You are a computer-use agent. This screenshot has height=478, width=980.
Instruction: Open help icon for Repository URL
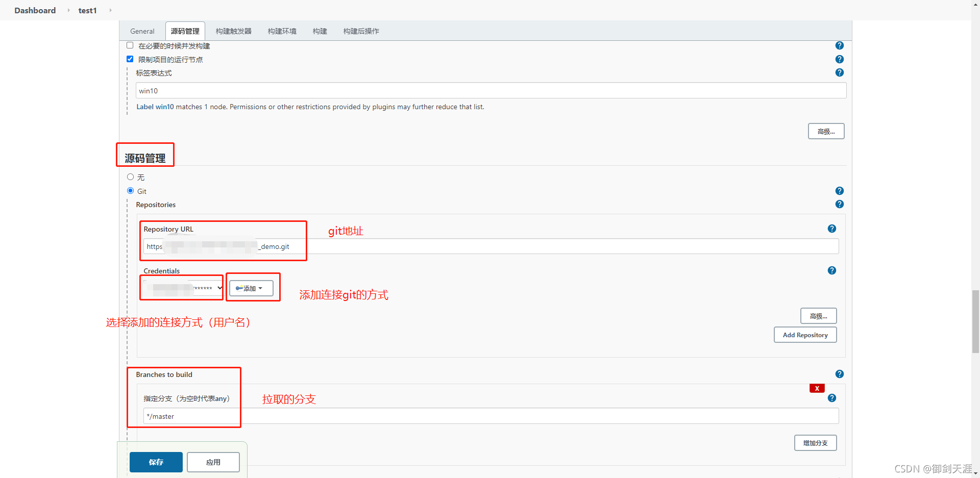coord(831,229)
